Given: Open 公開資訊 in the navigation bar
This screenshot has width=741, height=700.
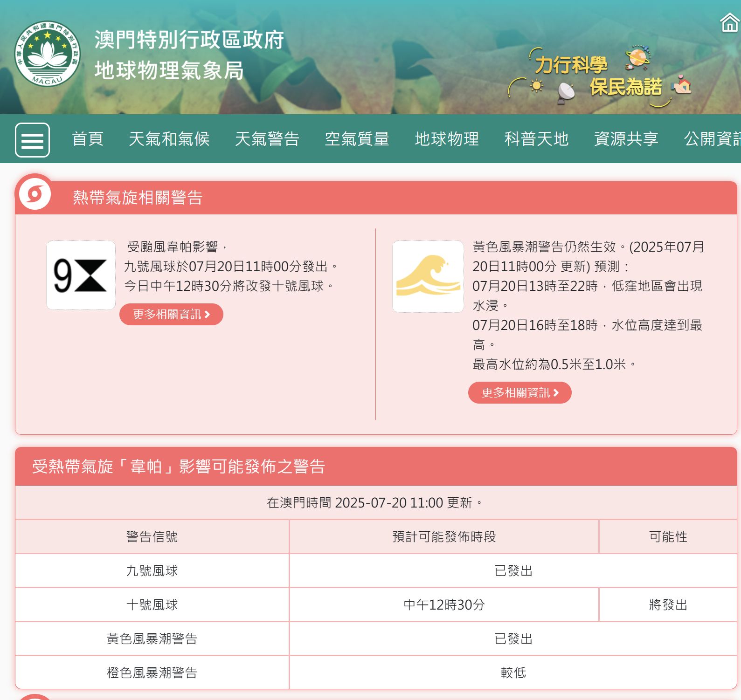Looking at the screenshot, I should [712, 139].
